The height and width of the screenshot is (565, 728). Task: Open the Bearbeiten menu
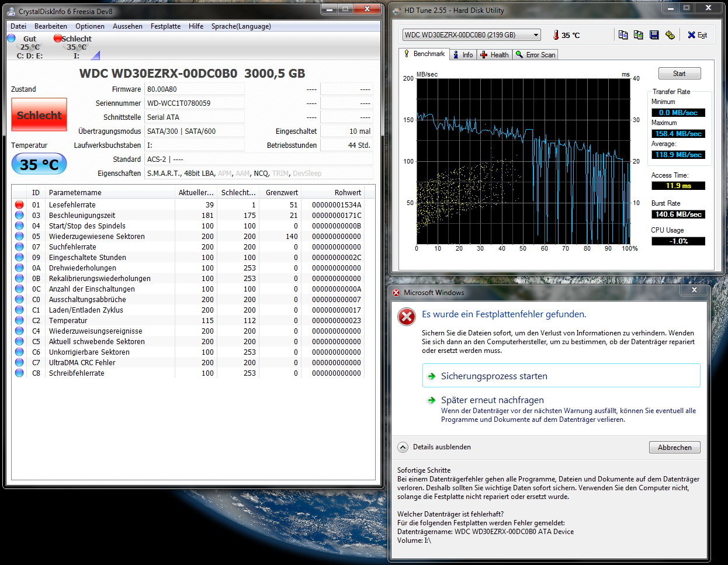tap(51, 26)
